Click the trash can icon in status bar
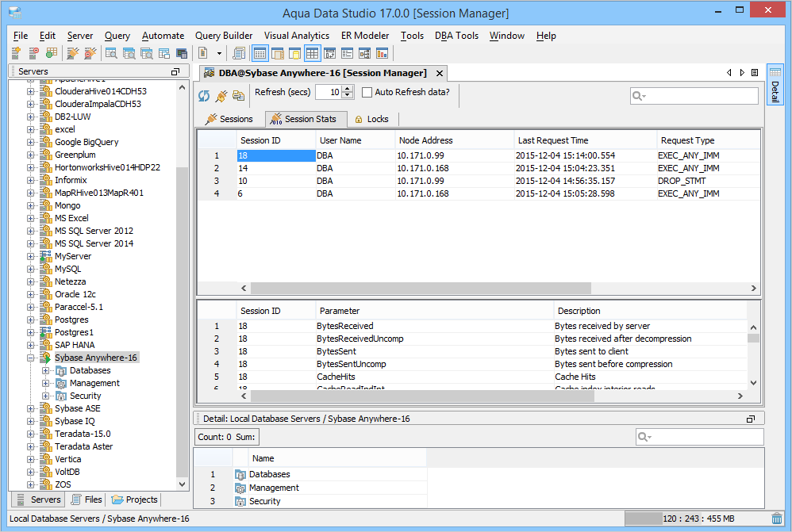Screen dimensions: 792x532 777,519
